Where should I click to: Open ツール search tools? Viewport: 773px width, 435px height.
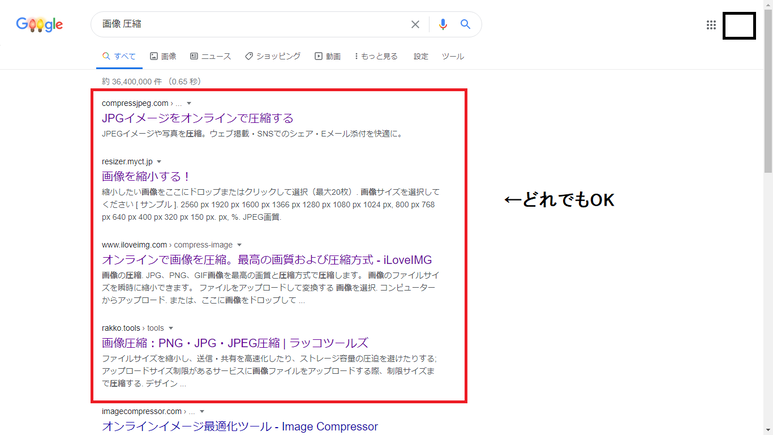(x=453, y=56)
